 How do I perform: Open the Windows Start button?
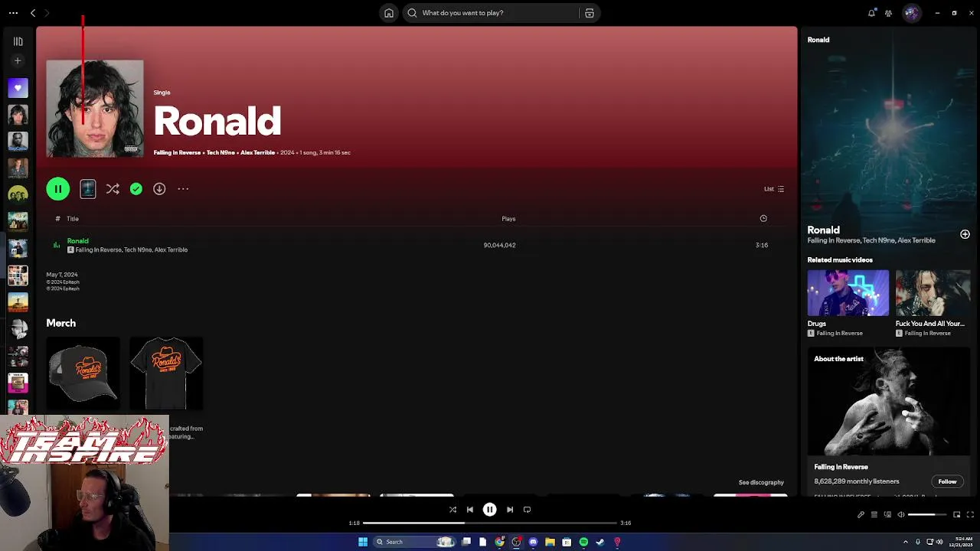[x=363, y=542]
